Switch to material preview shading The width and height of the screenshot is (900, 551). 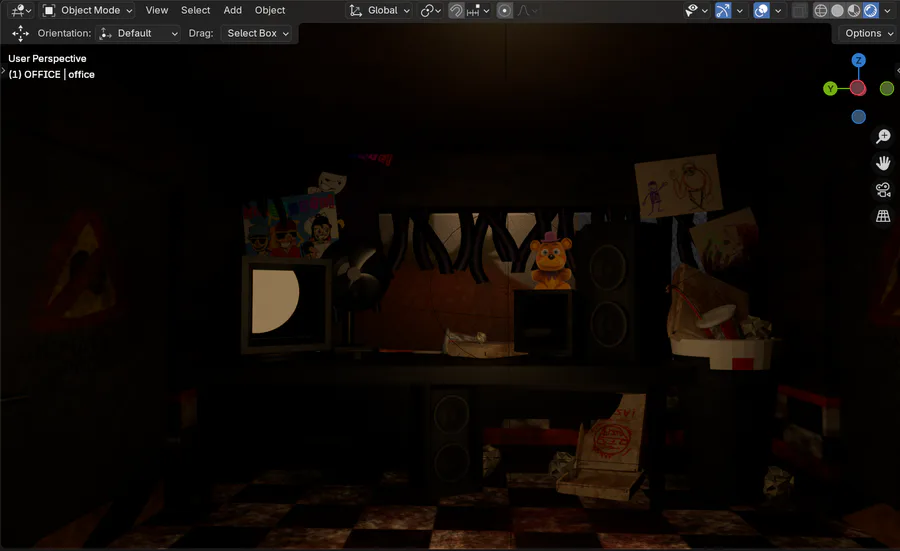coord(854,10)
